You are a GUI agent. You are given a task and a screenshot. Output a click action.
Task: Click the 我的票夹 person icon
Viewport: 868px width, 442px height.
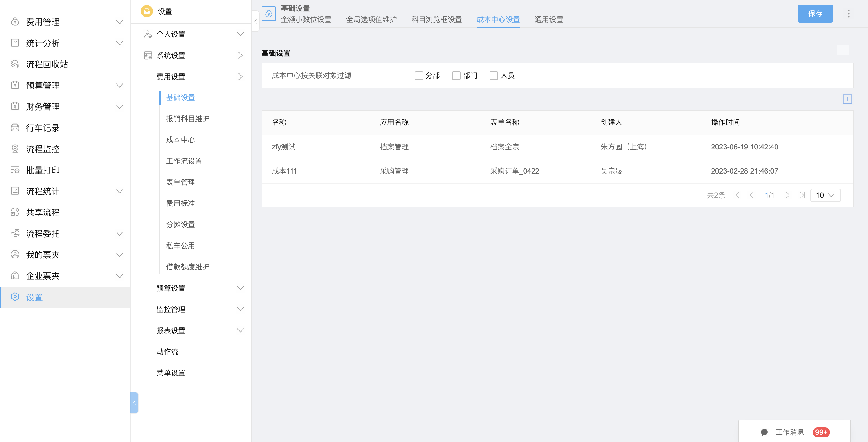click(15, 254)
